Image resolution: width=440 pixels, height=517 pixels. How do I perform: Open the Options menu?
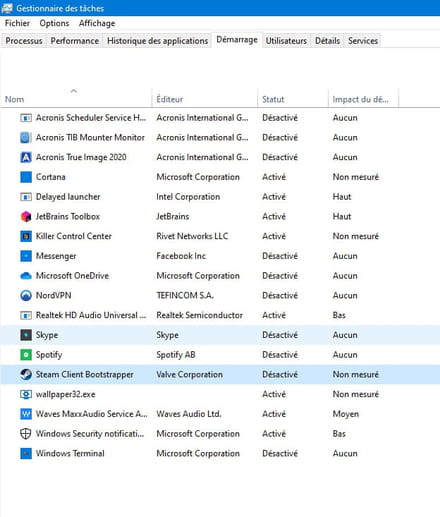(x=54, y=23)
